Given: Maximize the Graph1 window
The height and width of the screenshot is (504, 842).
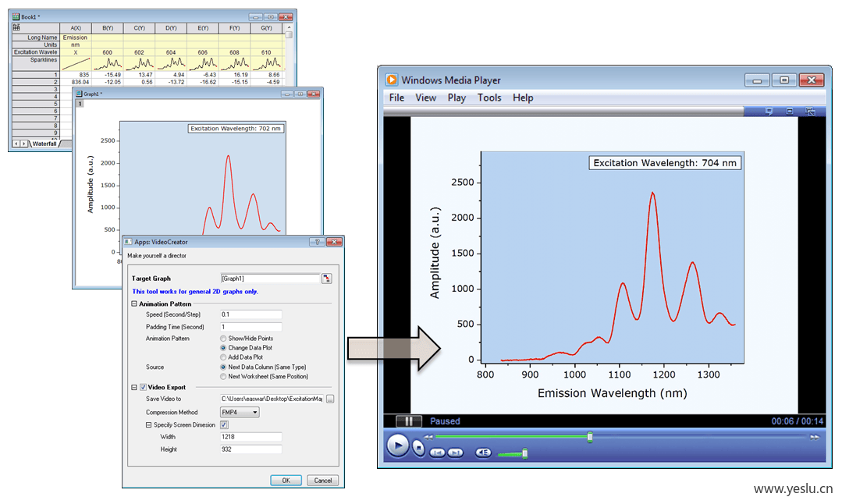Looking at the screenshot, I should [300, 94].
